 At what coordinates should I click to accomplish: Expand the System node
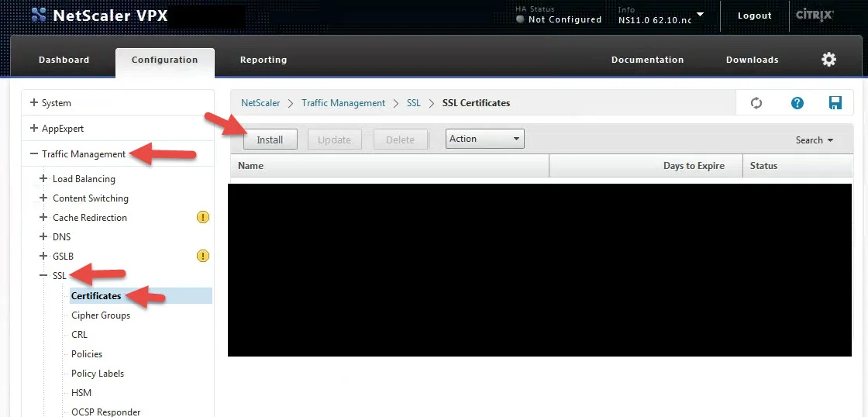tap(34, 102)
